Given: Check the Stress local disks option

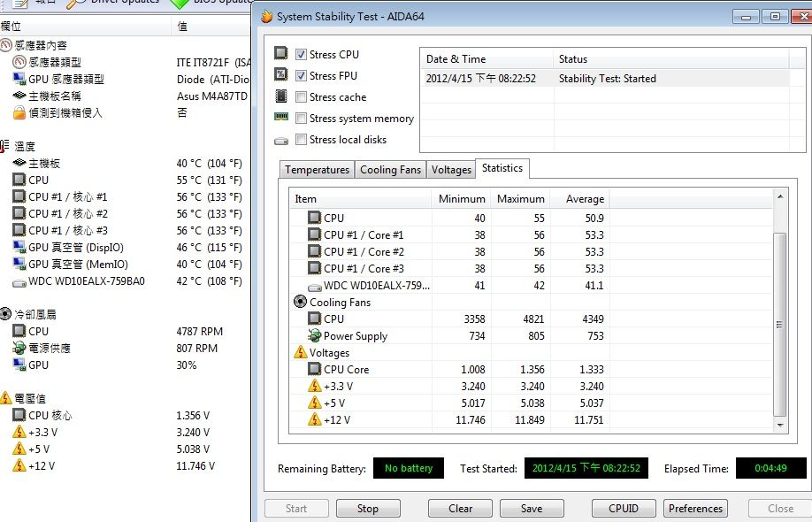Looking at the screenshot, I should point(301,139).
